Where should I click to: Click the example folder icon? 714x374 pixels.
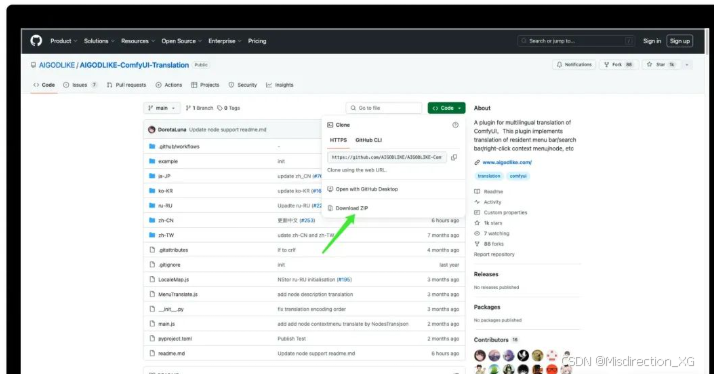152,161
